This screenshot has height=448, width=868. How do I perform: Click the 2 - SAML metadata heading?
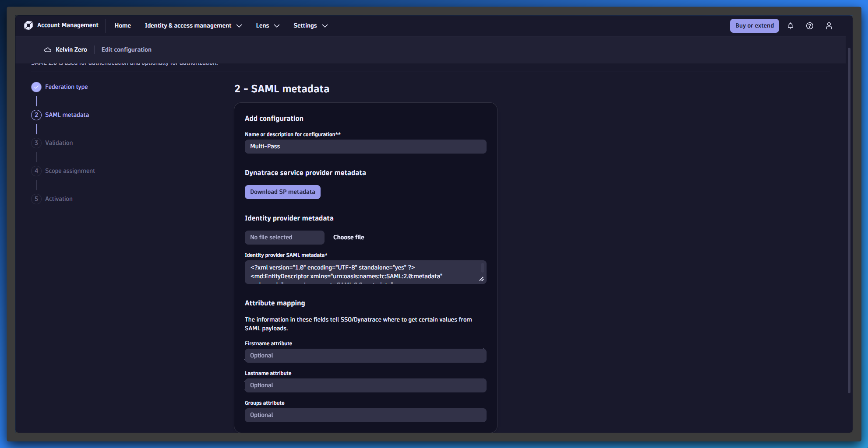tap(282, 89)
